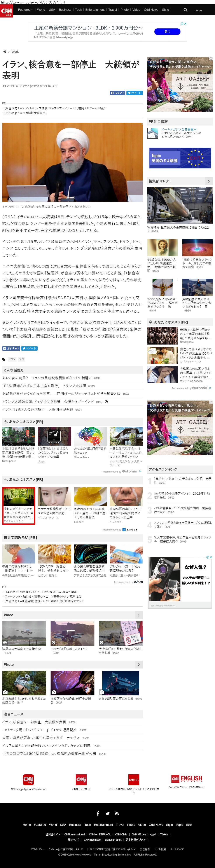Open camera icon on 操縦席からの絶景 photo
The width and height of the screenshot is (215, 868).
(53, 692)
